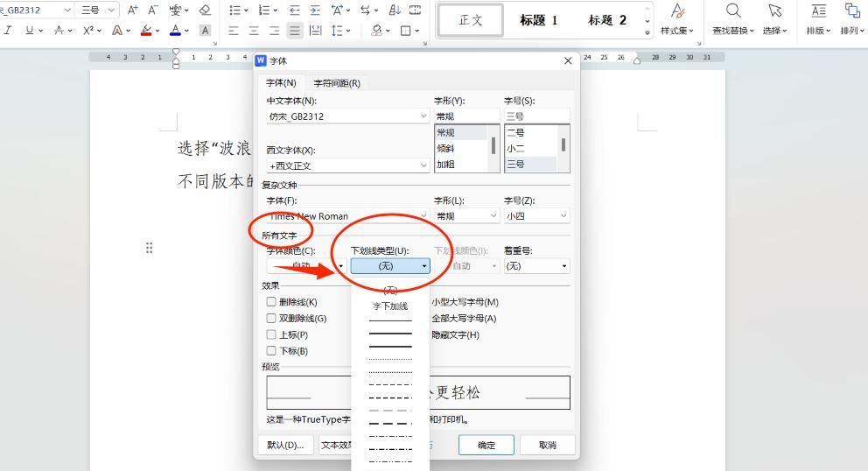Viewport: 868px width, 471px height.
Task: Increase paragraph indent
Action: click(x=315, y=10)
